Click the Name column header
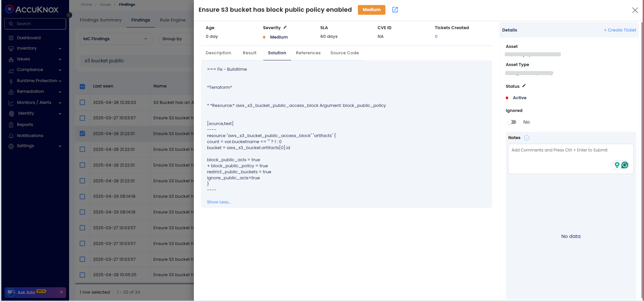The height and width of the screenshot is (302, 644). [160, 86]
